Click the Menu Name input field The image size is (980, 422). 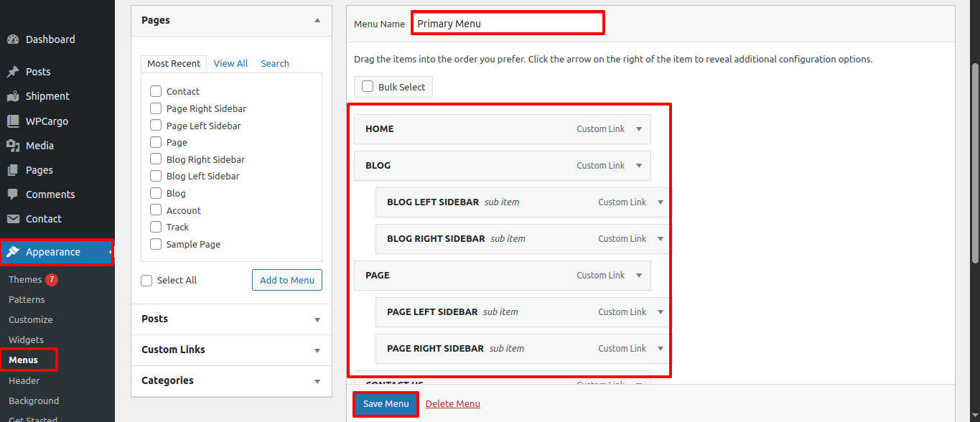(508, 23)
